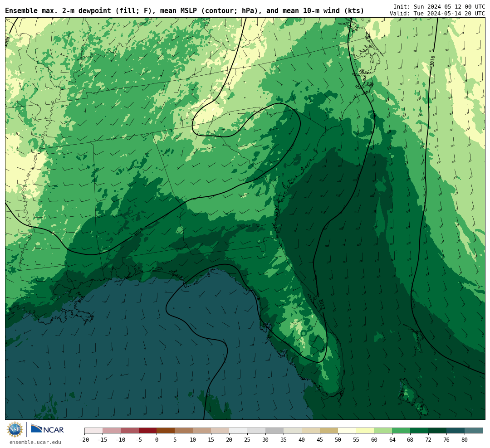Click the 72 colorbar label
The height and width of the screenshot is (448, 490).
(x=428, y=440)
